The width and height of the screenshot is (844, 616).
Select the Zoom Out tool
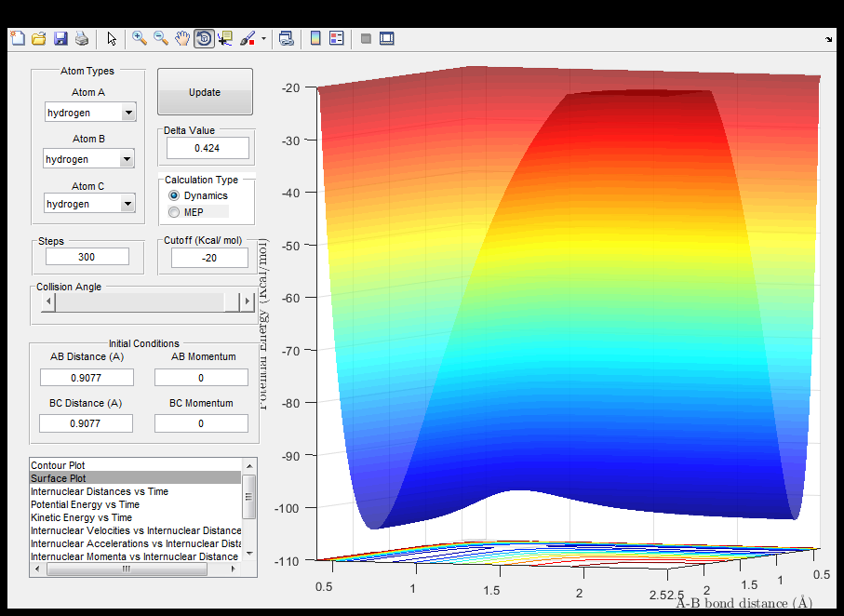click(x=161, y=38)
